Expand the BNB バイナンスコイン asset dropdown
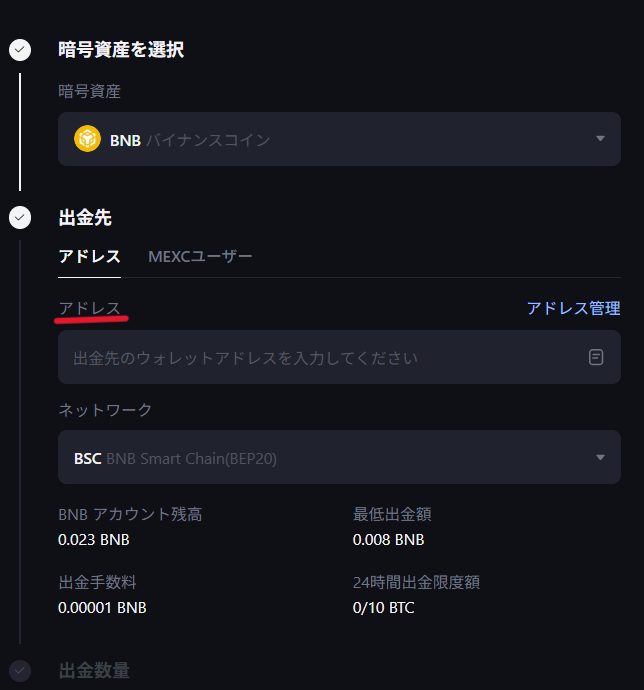This screenshot has height=690, width=644. pos(600,139)
